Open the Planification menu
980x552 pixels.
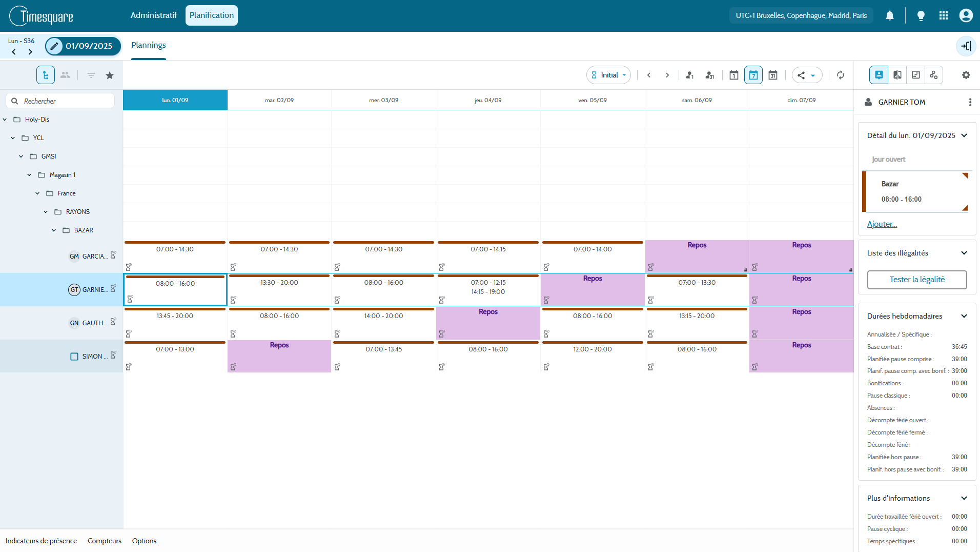click(212, 15)
